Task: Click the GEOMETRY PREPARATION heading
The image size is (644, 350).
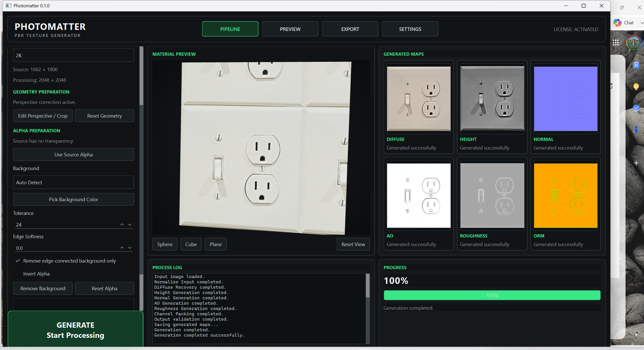Action: pyautogui.click(x=41, y=92)
